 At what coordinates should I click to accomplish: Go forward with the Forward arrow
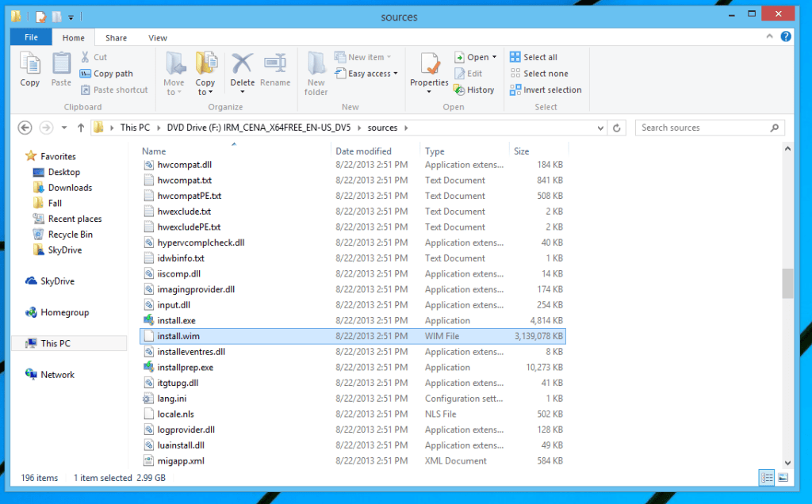pos(46,128)
